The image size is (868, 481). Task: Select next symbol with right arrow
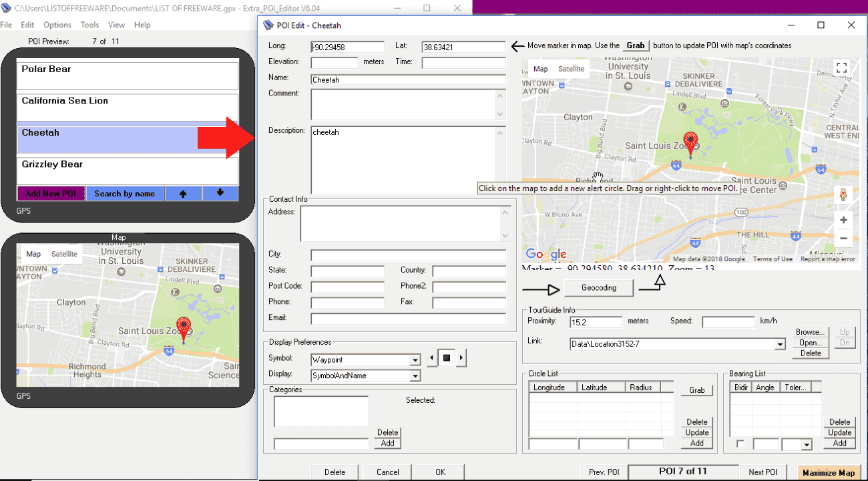tap(461, 358)
